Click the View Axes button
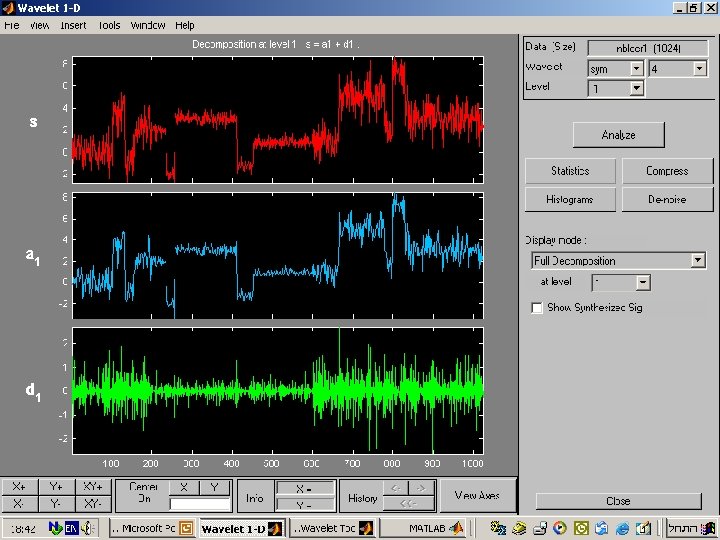Viewport: 720px width, 540px height. [478, 495]
